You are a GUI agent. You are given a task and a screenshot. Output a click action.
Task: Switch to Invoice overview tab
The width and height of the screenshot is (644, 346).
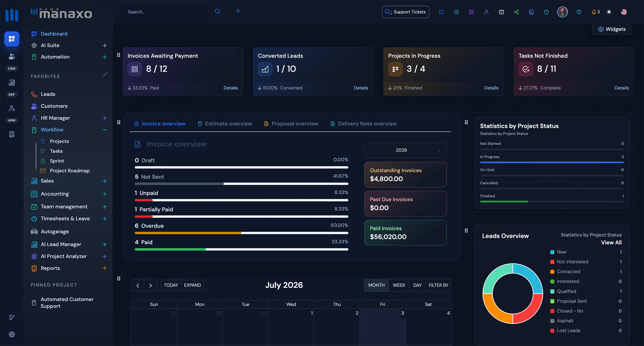[x=160, y=124]
